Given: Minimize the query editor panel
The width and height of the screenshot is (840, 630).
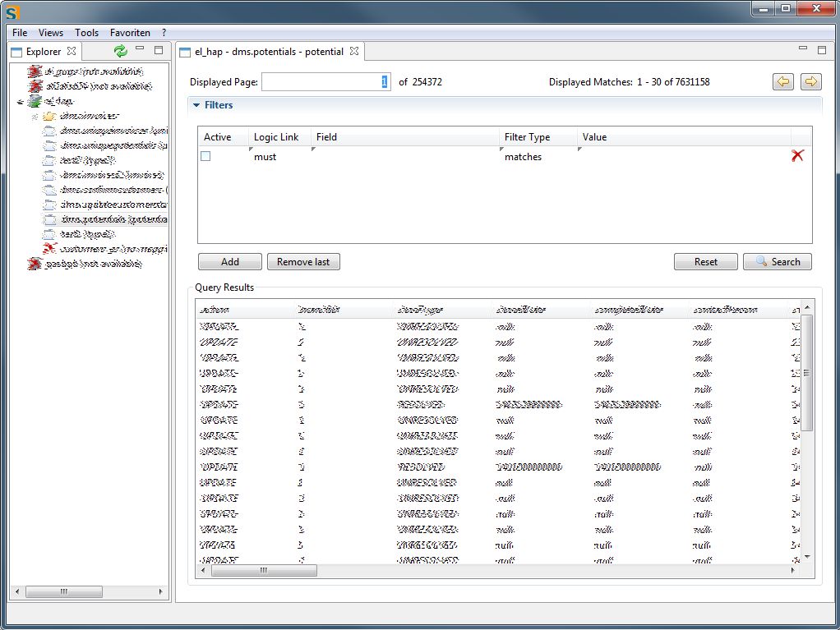Looking at the screenshot, I should click(x=802, y=48).
